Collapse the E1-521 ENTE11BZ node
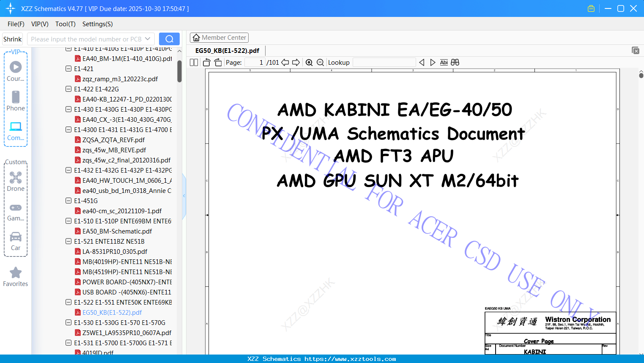This screenshot has width=644, height=363. coord(69,241)
